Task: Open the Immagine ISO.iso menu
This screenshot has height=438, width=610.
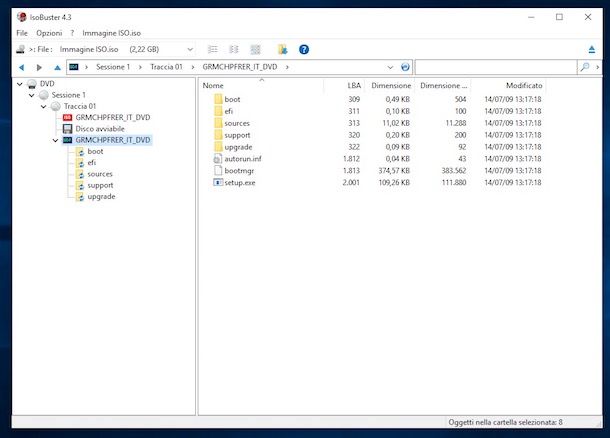Action: [112, 33]
